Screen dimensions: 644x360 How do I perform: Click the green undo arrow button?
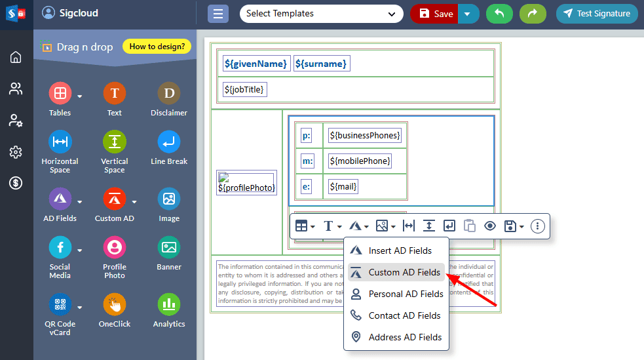click(x=499, y=14)
